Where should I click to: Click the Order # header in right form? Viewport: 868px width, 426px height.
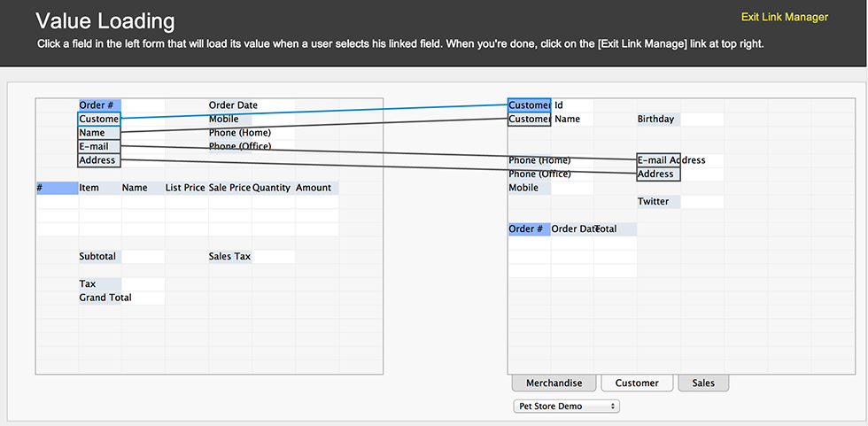click(x=529, y=229)
